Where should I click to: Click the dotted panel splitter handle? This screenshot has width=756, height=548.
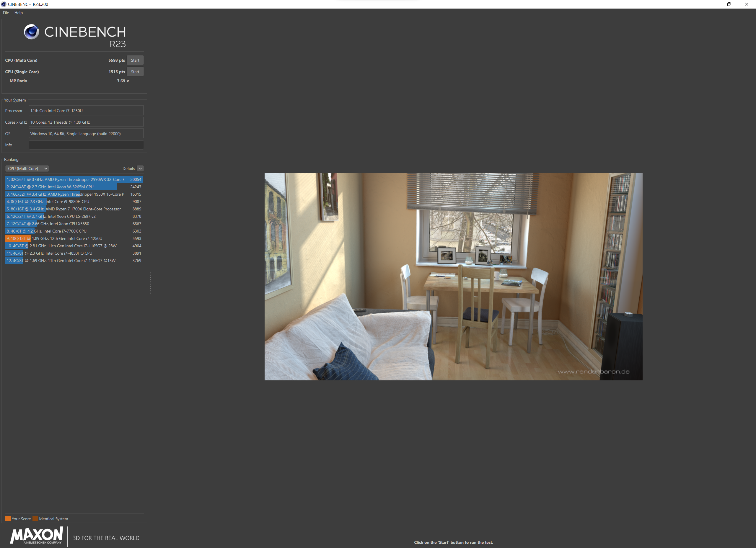pos(150,283)
